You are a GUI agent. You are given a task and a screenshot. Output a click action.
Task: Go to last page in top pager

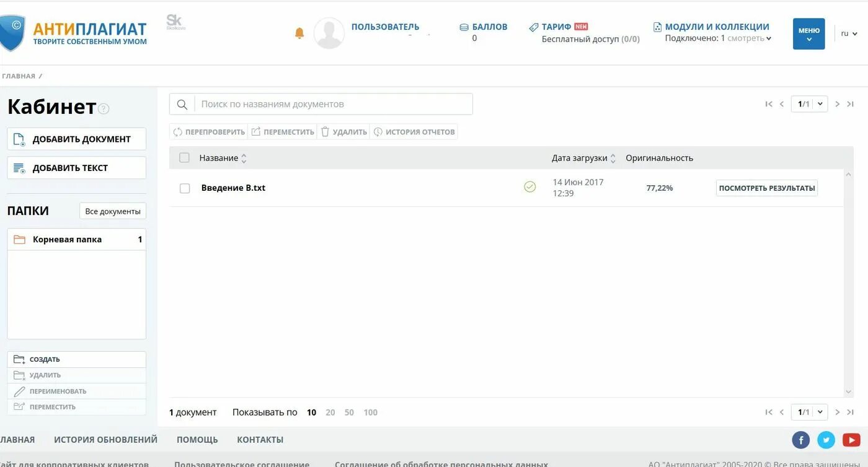(851, 104)
